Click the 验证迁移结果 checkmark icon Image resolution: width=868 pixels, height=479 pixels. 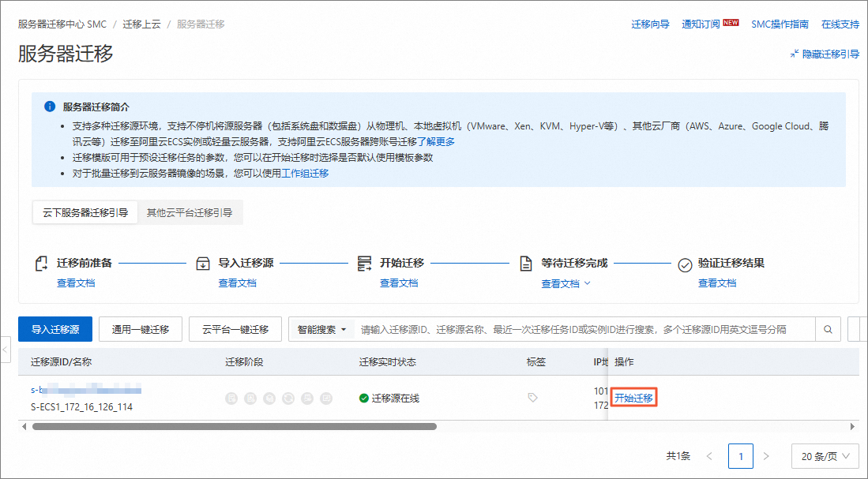tap(685, 265)
